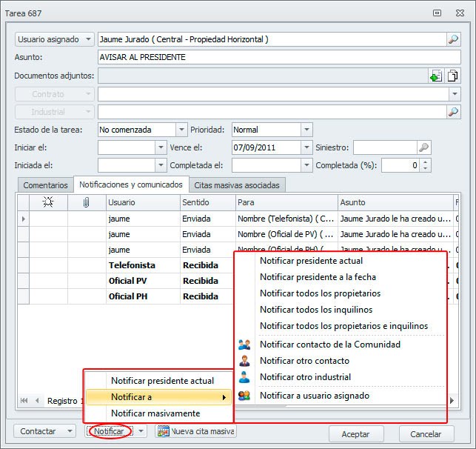Go to next record arrow at right
Viewport: 476px width, 449px height.
point(452,400)
